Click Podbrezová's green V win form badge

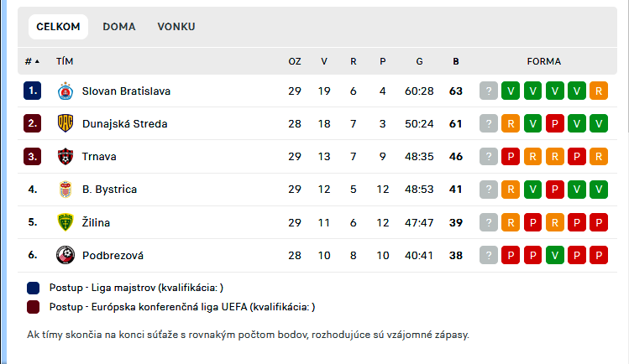pyautogui.click(x=555, y=255)
